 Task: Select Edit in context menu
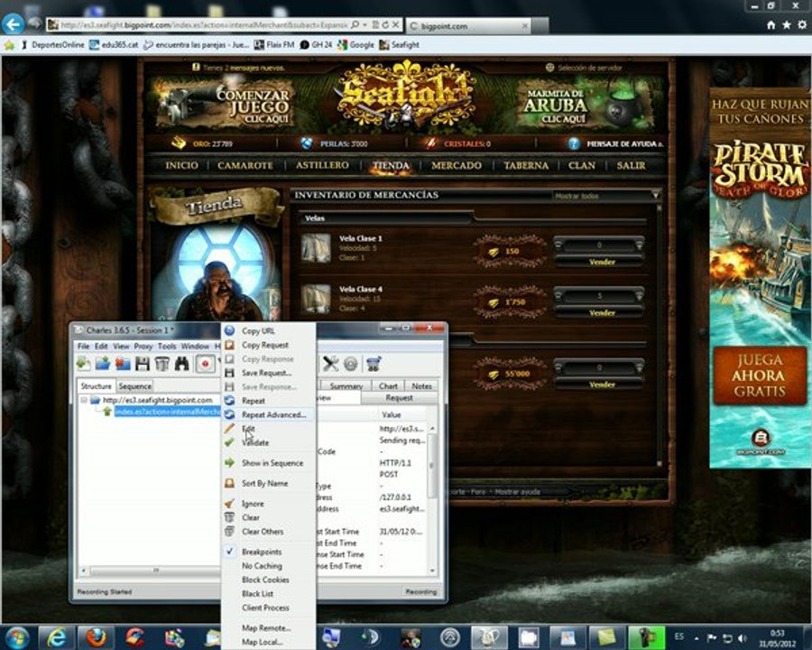click(249, 429)
